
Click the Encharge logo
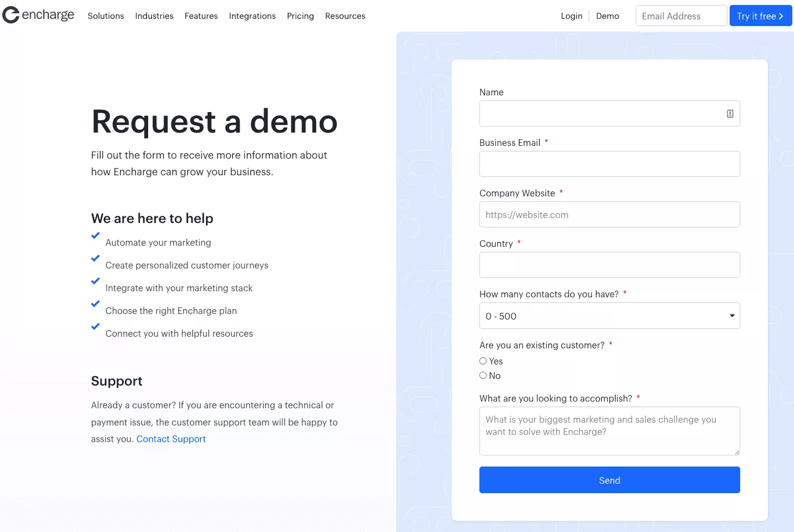38,15
